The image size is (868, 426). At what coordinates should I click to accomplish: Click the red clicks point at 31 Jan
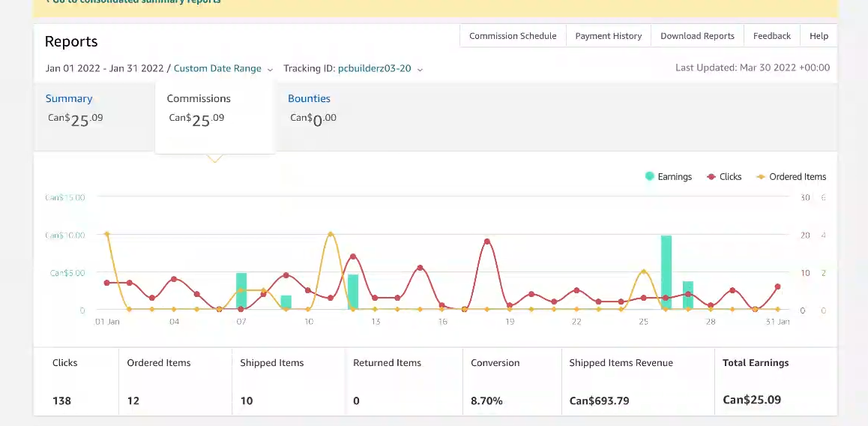click(x=778, y=286)
